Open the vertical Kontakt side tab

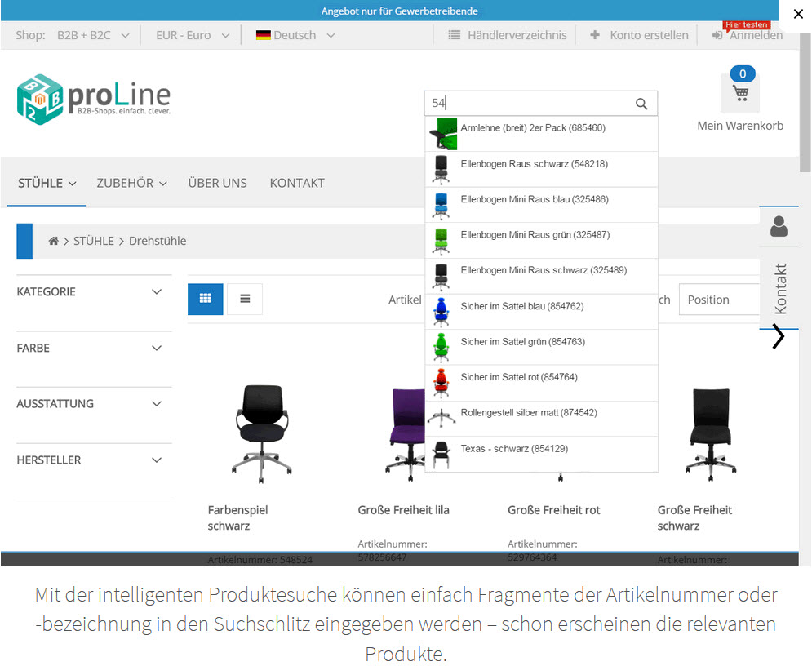tap(780, 288)
